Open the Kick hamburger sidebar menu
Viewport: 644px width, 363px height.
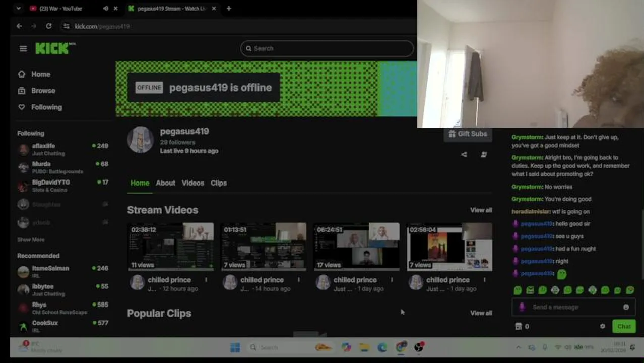[23, 48]
